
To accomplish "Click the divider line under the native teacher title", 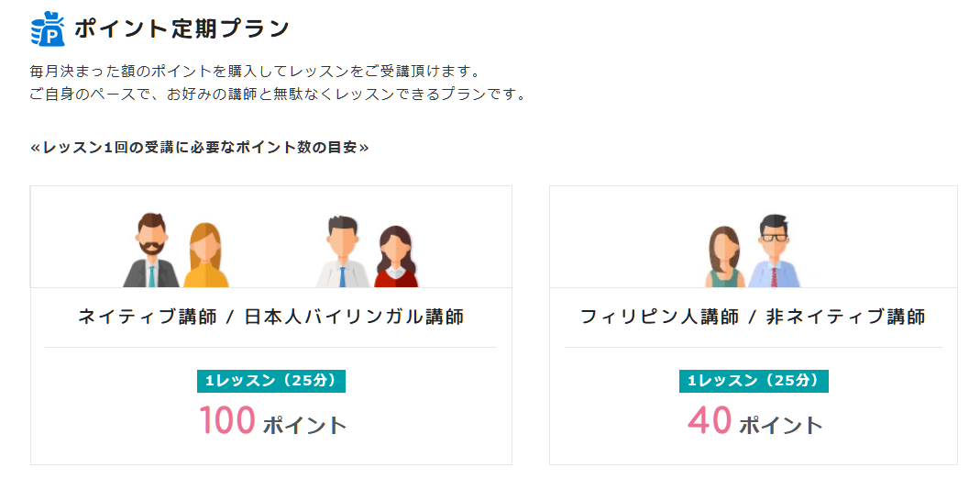I will point(270,348).
